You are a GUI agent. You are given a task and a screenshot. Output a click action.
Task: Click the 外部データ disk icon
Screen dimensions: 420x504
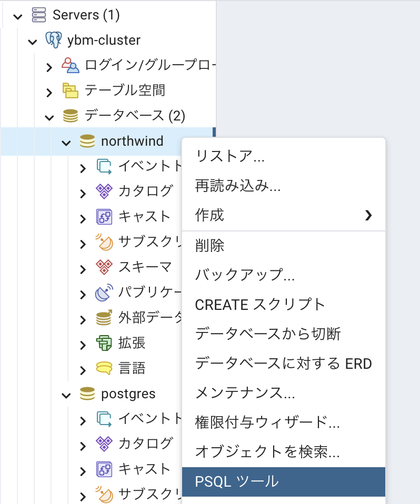pyautogui.click(x=104, y=318)
